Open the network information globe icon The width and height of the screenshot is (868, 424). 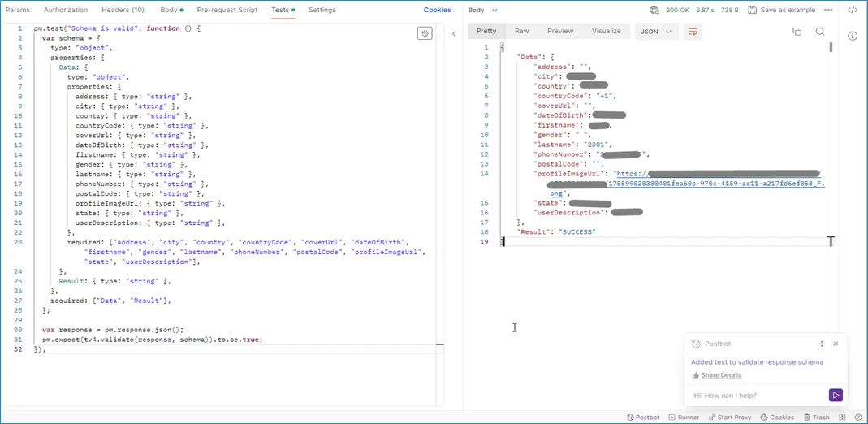[x=655, y=10]
